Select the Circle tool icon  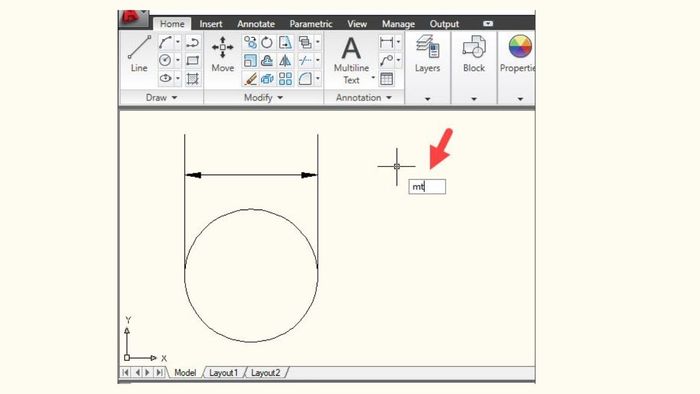tap(165, 60)
